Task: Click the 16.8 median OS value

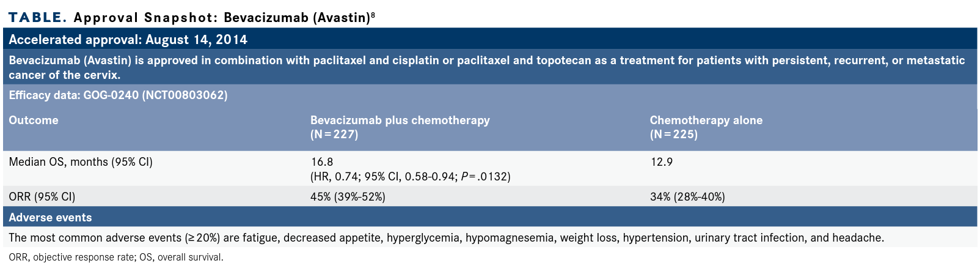Action: click(322, 162)
